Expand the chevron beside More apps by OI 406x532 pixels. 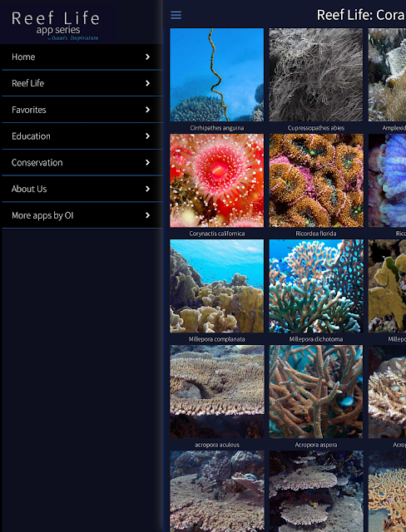point(147,215)
